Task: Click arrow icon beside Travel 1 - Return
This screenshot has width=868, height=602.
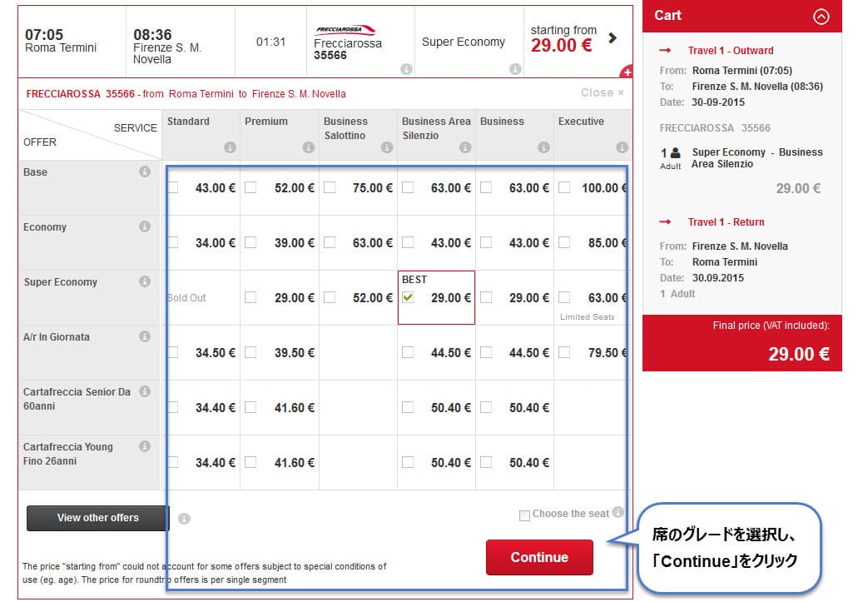Action: 666,222
